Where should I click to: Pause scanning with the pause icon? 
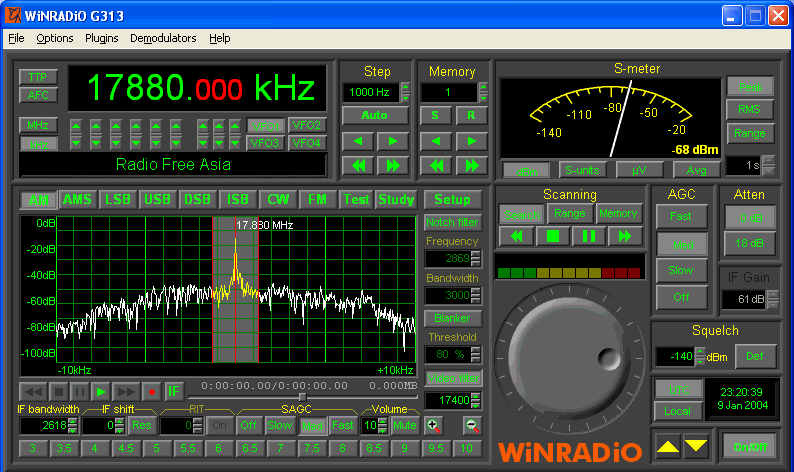tap(588, 236)
